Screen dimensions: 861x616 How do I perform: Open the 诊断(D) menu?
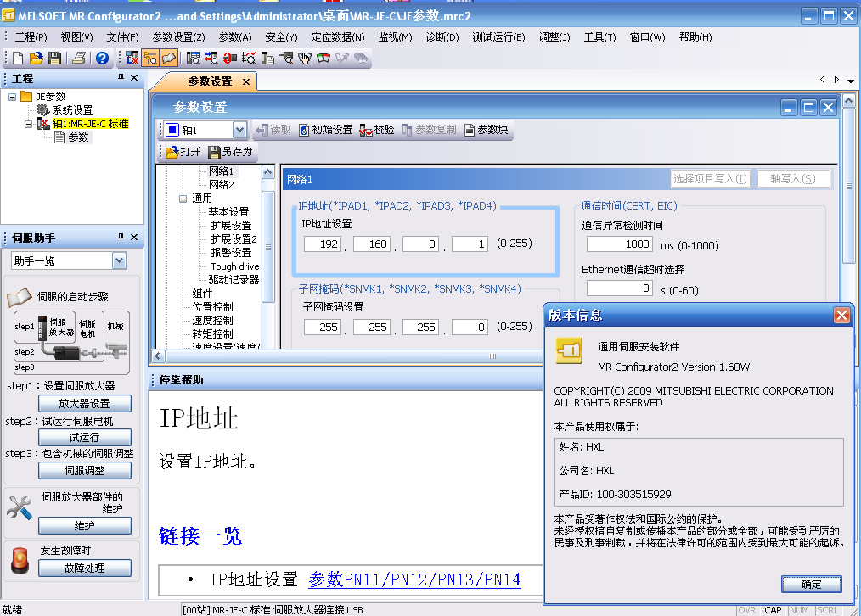(442, 37)
